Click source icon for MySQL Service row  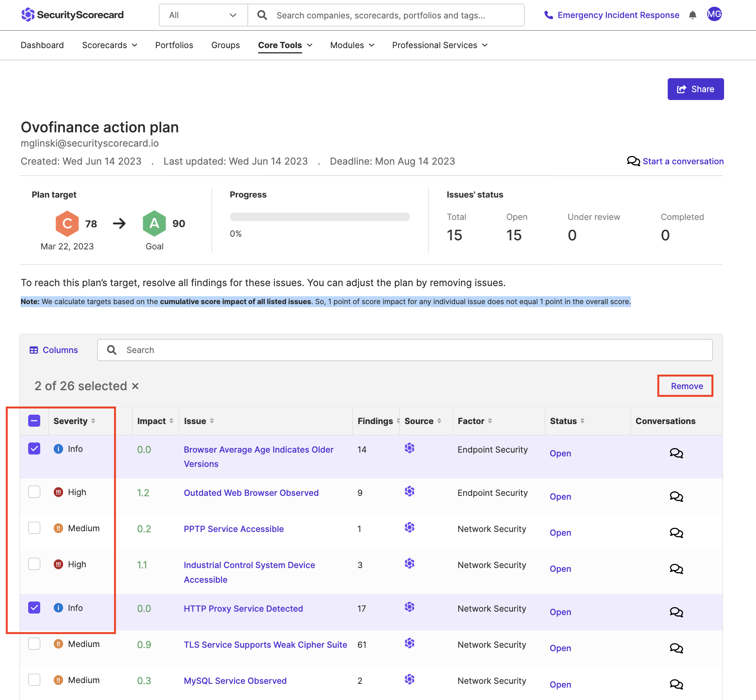coord(409,679)
